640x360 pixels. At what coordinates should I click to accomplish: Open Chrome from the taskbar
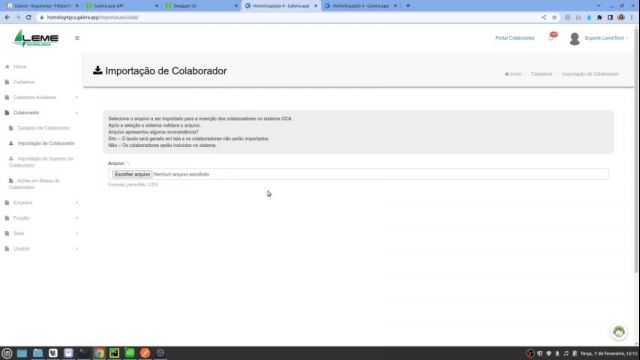coord(99,353)
